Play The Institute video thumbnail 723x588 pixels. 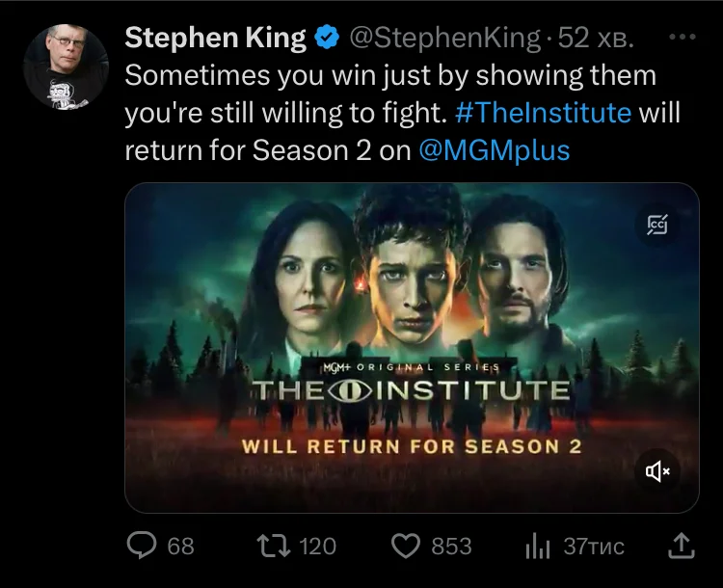[412, 348]
